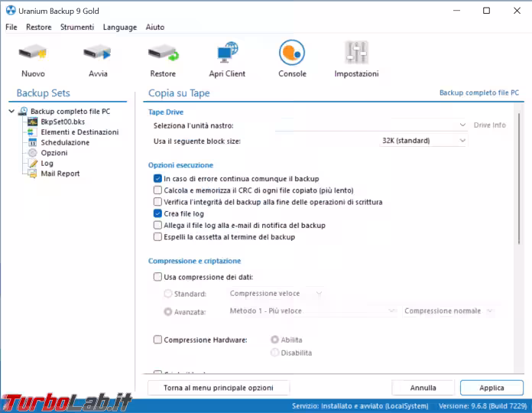Enable CRC calculation for copied files
Image resolution: width=532 pixels, height=413 pixels.
coord(157,190)
